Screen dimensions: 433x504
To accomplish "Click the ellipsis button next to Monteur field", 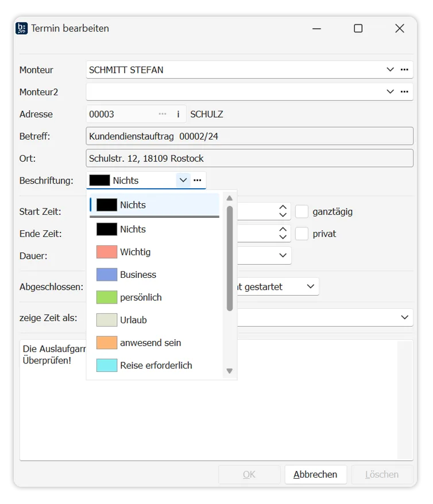I will pyautogui.click(x=404, y=69).
